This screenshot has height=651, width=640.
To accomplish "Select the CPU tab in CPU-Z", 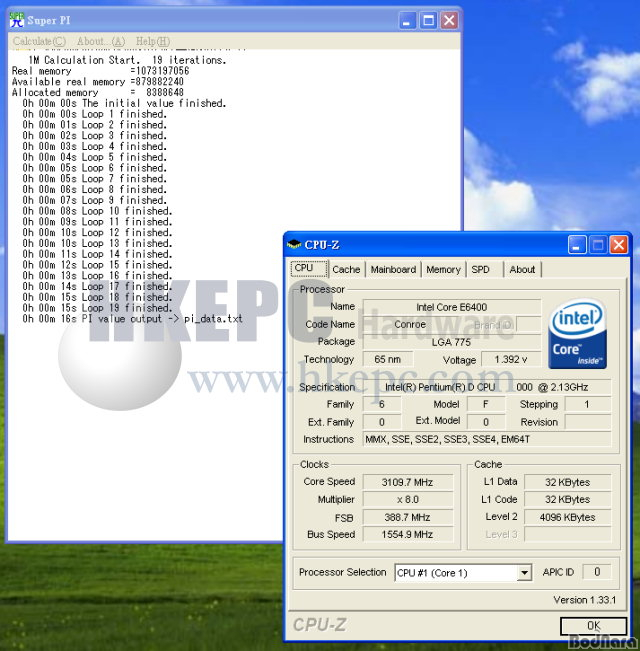I will (309, 268).
